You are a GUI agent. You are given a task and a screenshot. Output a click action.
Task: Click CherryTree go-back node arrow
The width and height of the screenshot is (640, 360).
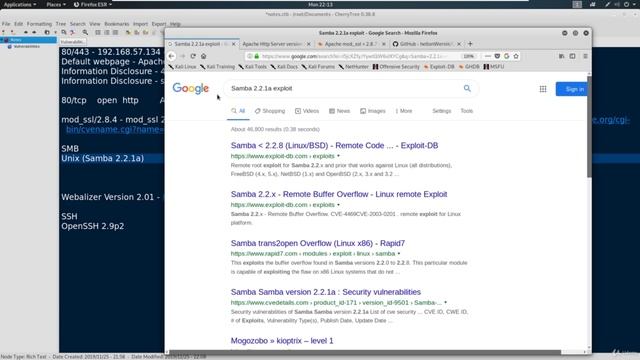pyautogui.click(x=26, y=32)
